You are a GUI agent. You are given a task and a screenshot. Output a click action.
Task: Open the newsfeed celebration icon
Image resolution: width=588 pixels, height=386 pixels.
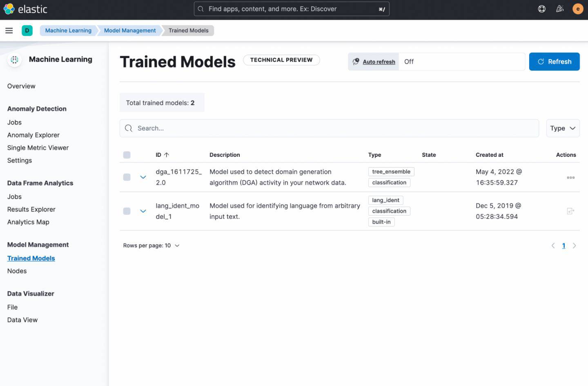tap(560, 9)
